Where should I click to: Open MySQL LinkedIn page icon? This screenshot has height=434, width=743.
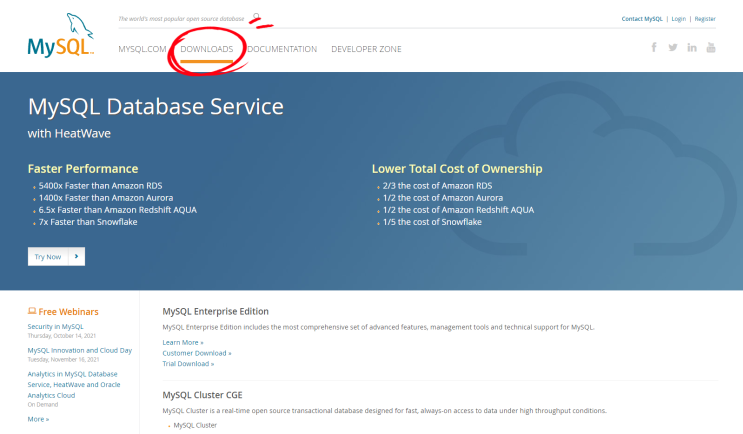pyautogui.click(x=692, y=47)
